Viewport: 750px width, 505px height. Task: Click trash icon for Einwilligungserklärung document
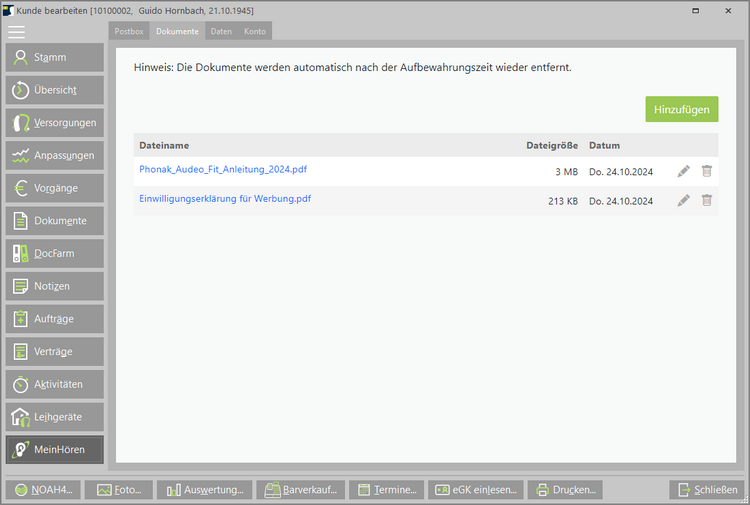[x=707, y=200]
